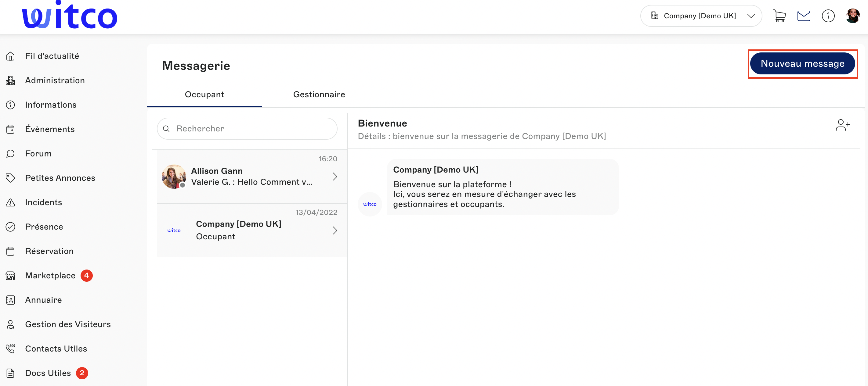Select the Occupant tab
Screen dimensions: 868x386
pyautogui.click(x=204, y=95)
